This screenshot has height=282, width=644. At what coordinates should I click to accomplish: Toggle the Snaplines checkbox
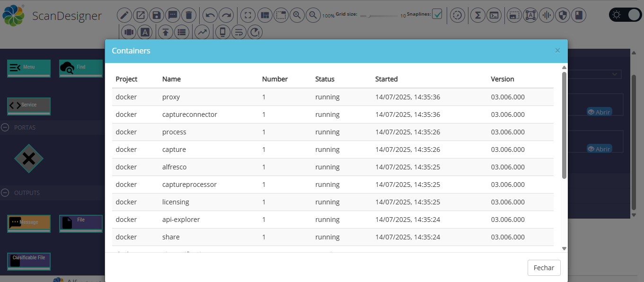coord(437,15)
